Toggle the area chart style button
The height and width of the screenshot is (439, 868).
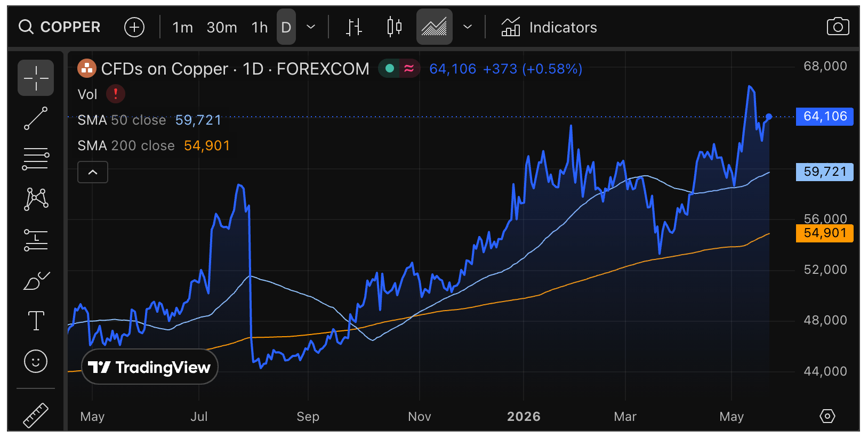[435, 27]
